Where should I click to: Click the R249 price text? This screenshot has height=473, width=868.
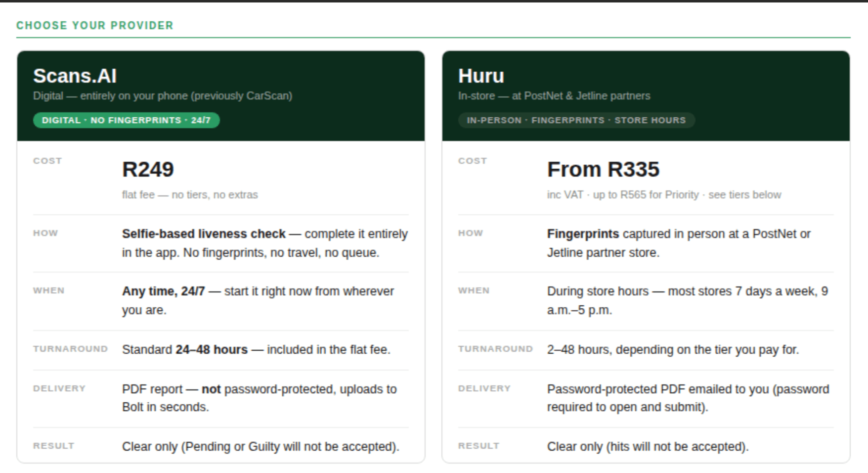point(148,170)
